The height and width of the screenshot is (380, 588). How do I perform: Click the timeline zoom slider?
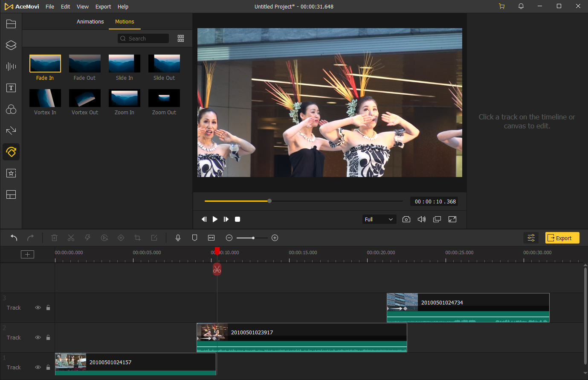[x=252, y=238]
